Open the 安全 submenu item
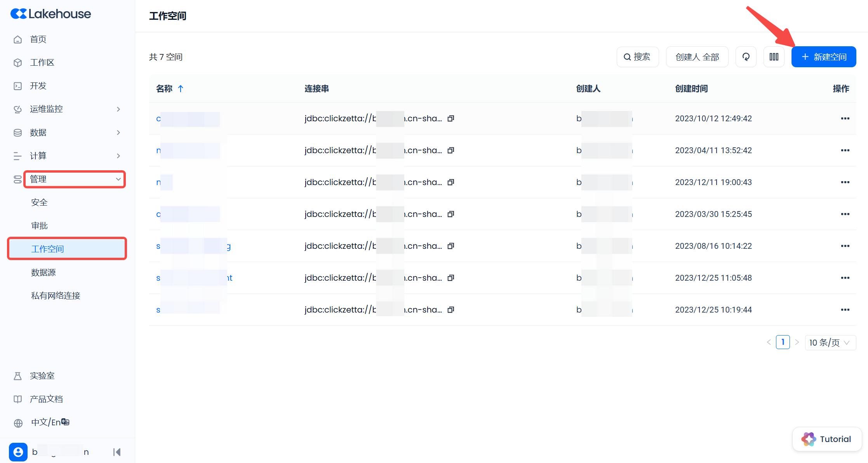This screenshot has height=463, width=868. 39,203
